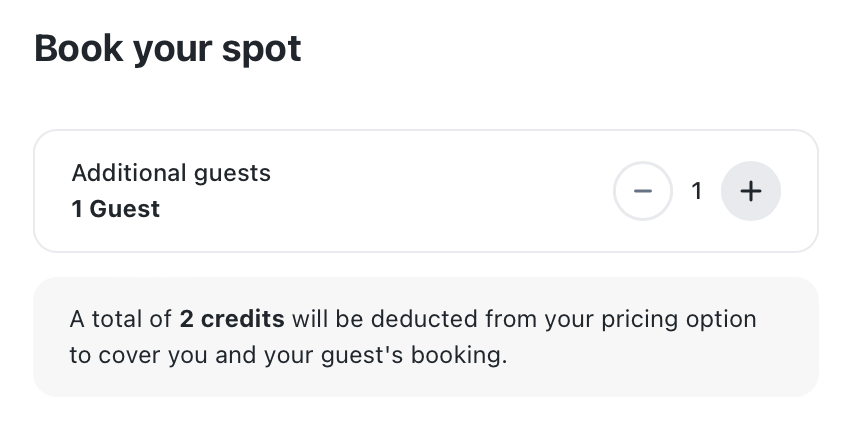Select the value between minus and plus

[696, 192]
